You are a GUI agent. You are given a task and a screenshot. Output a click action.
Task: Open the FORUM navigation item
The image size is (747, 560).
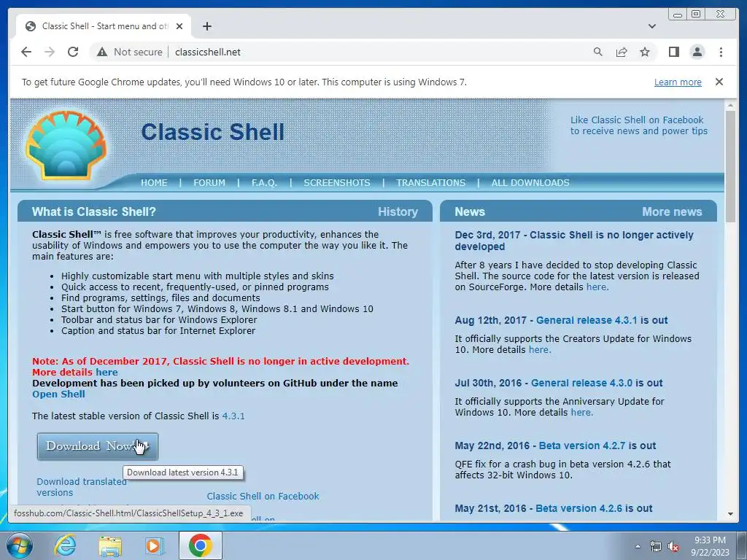209,183
